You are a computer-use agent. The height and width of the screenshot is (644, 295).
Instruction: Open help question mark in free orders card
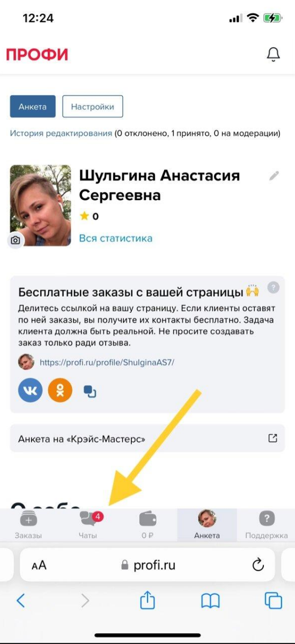[x=274, y=288]
